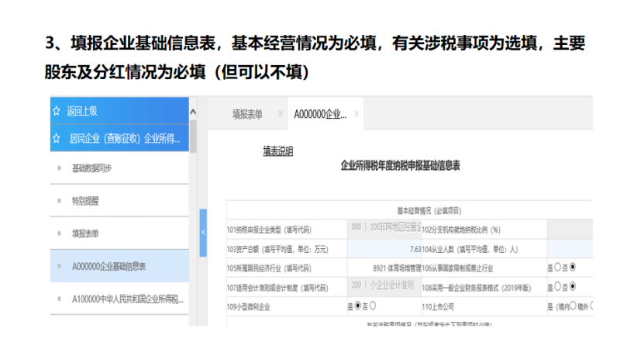Click the label 109小型微利企业
Image resolution: width=644 pixels, height=363 pixels.
tap(249, 306)
